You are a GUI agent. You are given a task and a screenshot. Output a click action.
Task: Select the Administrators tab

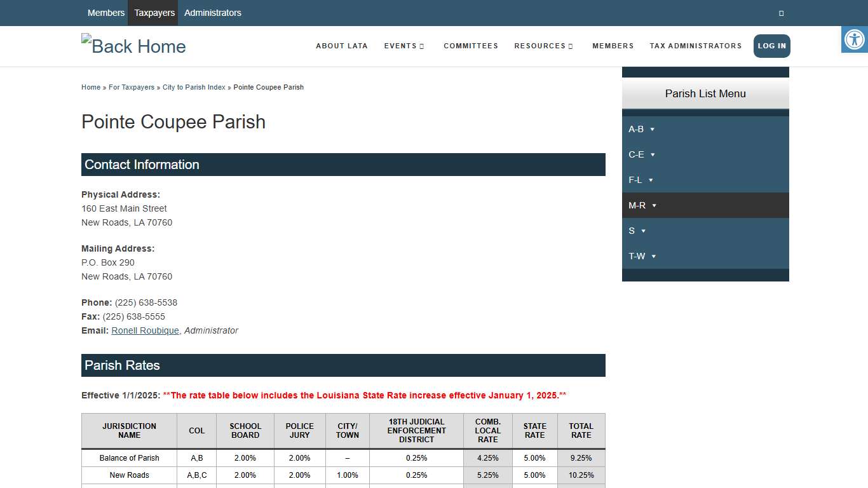point(213,13)
